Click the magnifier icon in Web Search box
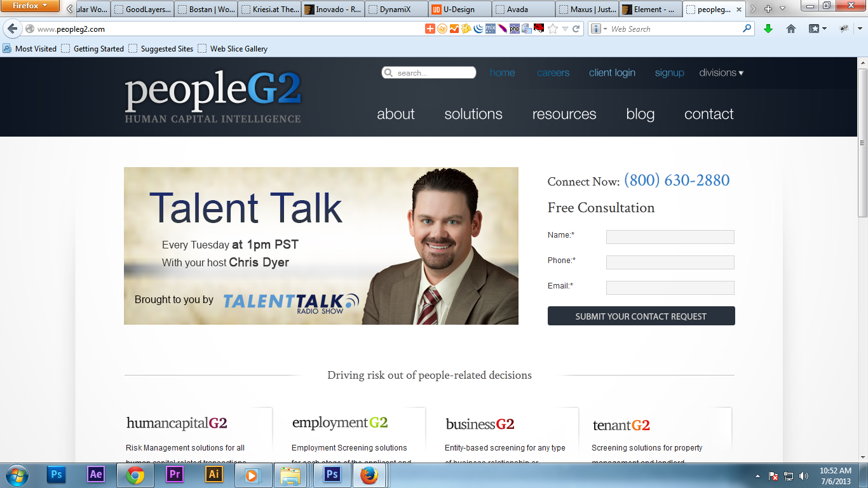 point(747,29)
